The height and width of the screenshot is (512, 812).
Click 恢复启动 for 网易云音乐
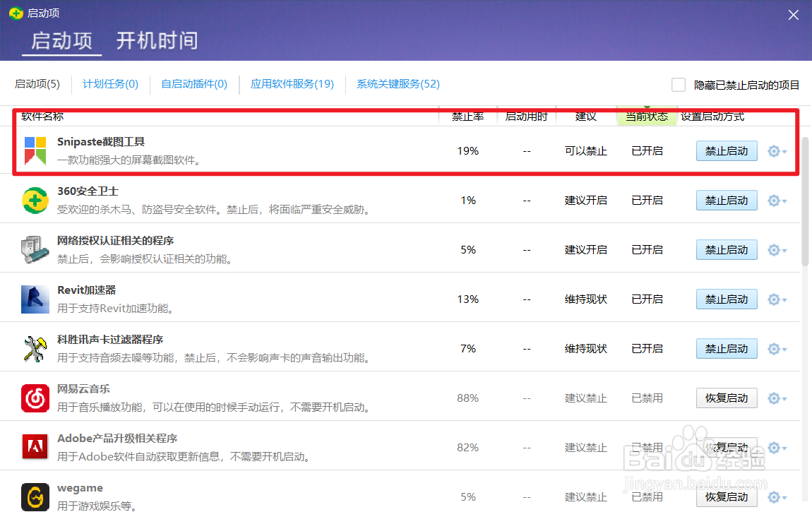[x=727, y=398]
